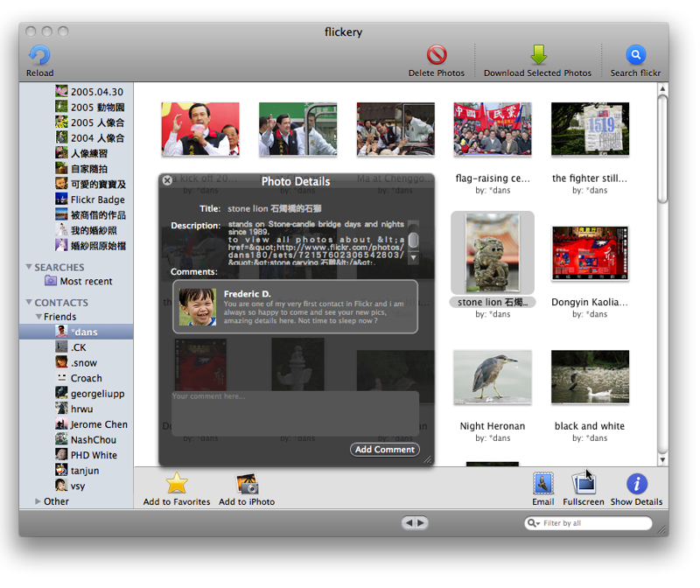The height and width of the screenshot is (588, 700).
Task: Collapse the CONTACTS section
Action: tap(29, 302)
